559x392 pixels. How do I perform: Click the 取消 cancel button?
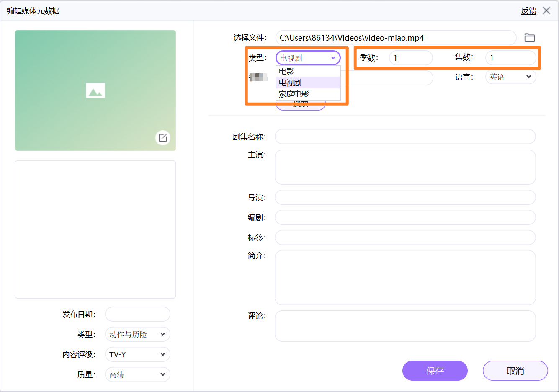[515, 371]
